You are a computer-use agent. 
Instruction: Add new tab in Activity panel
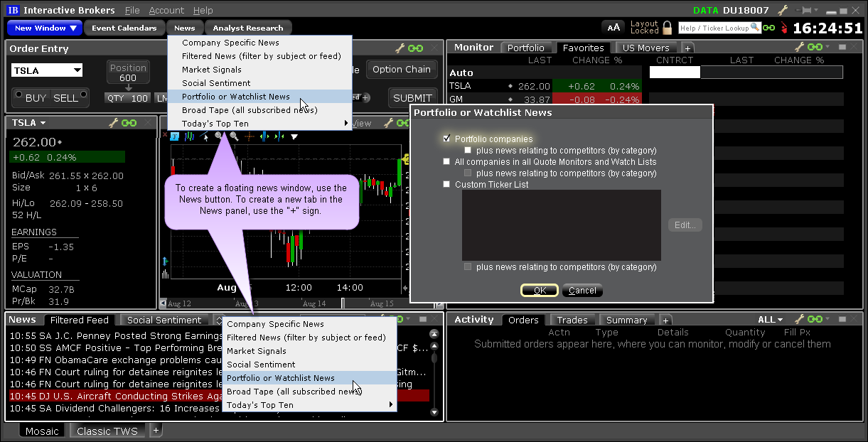tap(665, 320)
